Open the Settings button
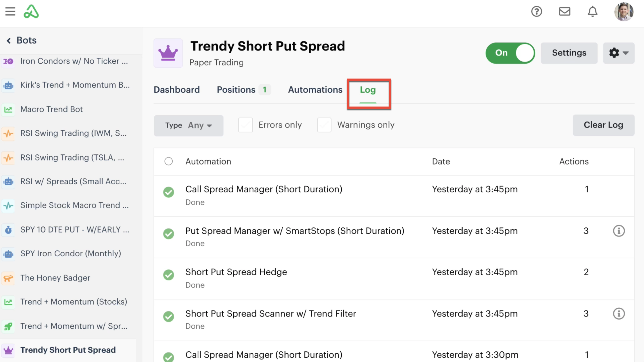The width and height of the screenshot is (644, 362). 569,53
